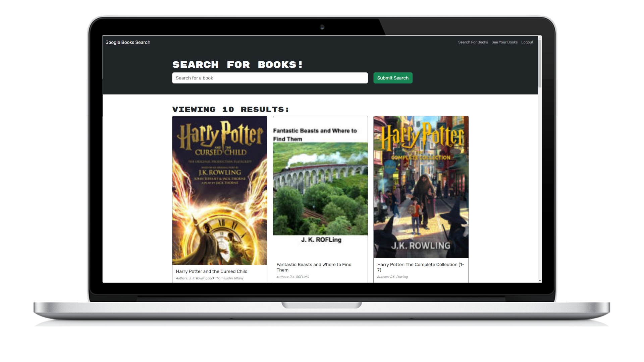
Task: Click the J.K. Rowling authors line under Complete Collection
Action: 392,277
